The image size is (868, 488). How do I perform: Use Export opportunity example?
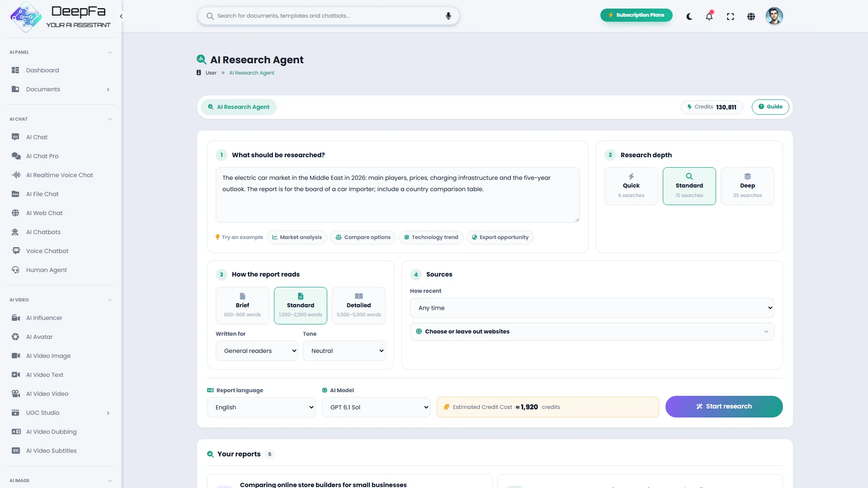[x=500, y=237]
